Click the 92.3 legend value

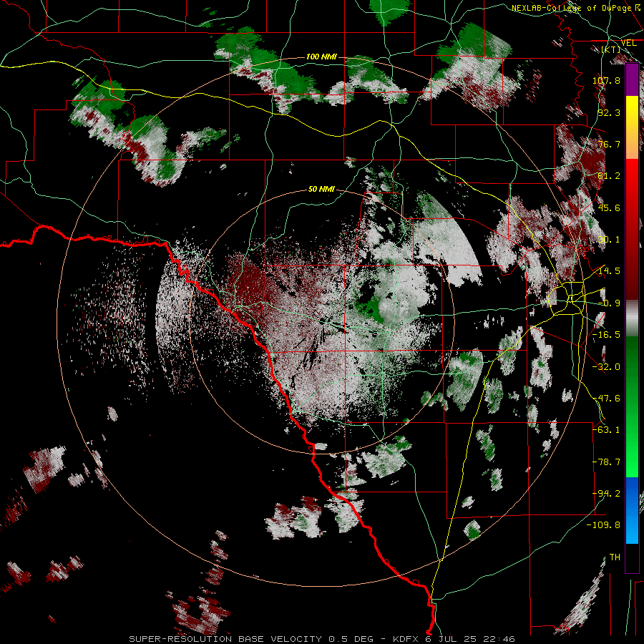pos(609,112)
